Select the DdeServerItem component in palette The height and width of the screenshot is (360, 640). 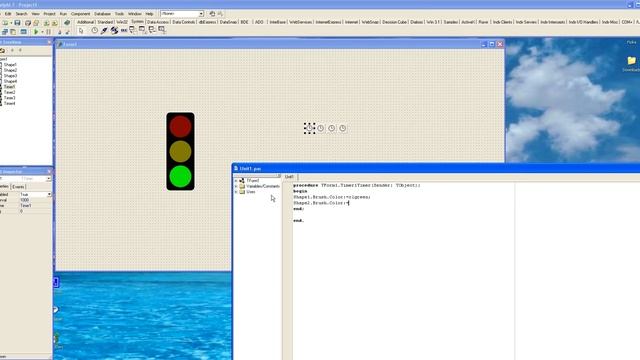pos(162,30)
